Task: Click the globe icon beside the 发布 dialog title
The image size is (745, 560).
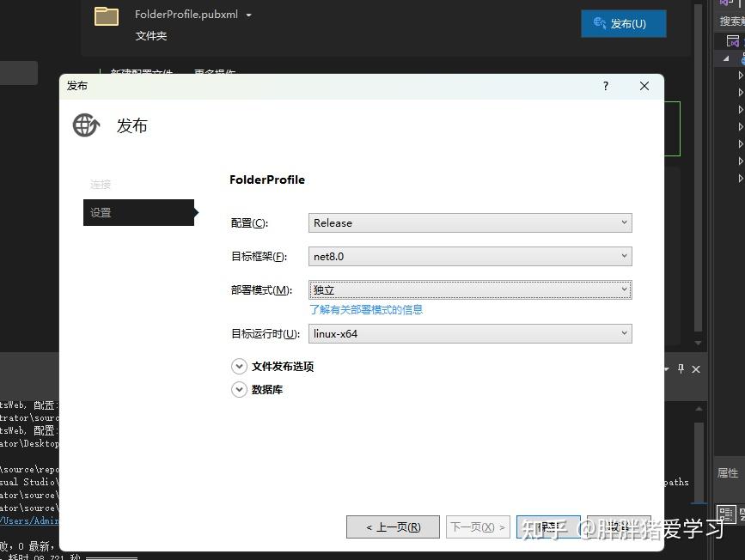Action: click(x=85, y=125)
